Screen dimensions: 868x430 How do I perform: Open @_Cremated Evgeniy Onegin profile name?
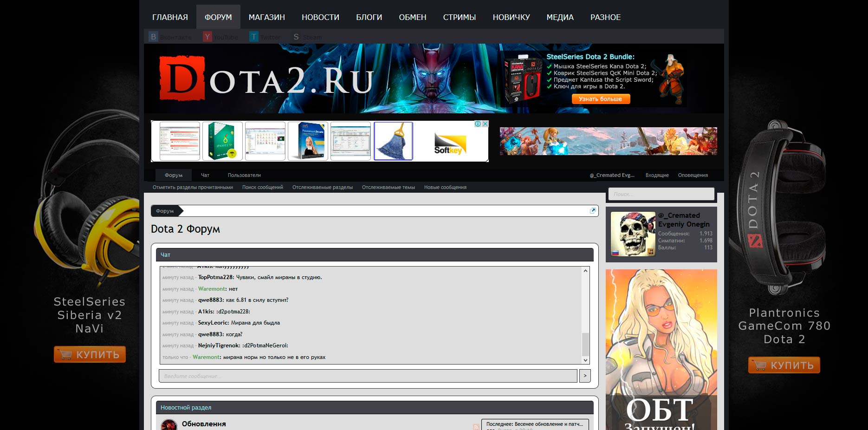tap(684, 220)
